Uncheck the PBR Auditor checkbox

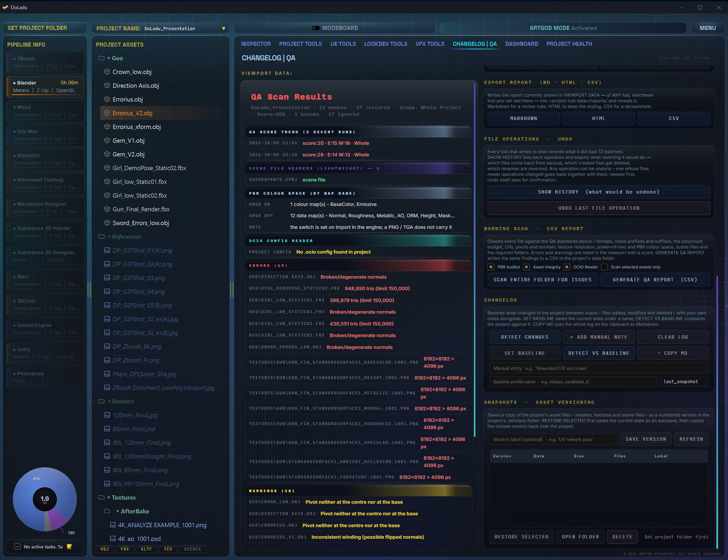[491, 267]
